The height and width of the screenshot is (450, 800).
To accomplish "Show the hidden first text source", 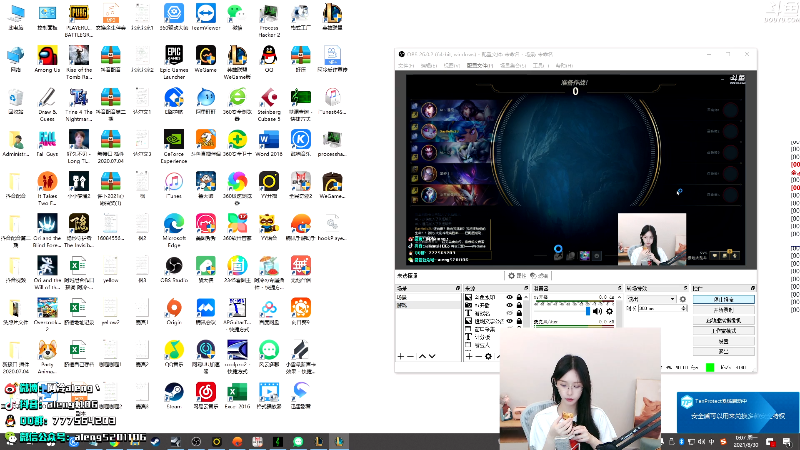I will pos(509,313).
